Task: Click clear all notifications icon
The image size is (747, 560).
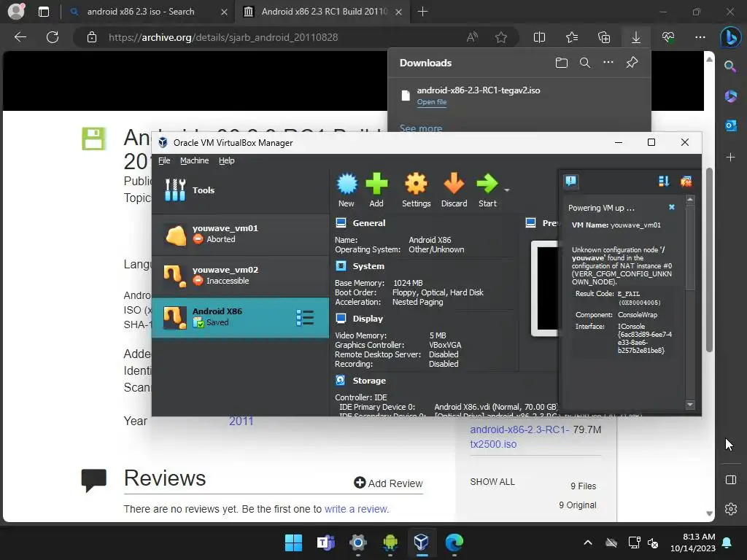Action: (x=686, y=181)
